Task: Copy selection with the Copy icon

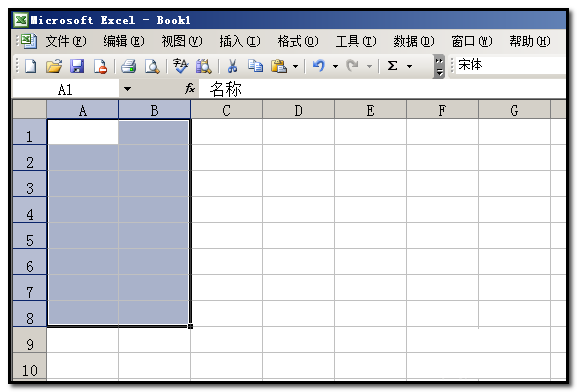Action: click(x=255, y=66)
